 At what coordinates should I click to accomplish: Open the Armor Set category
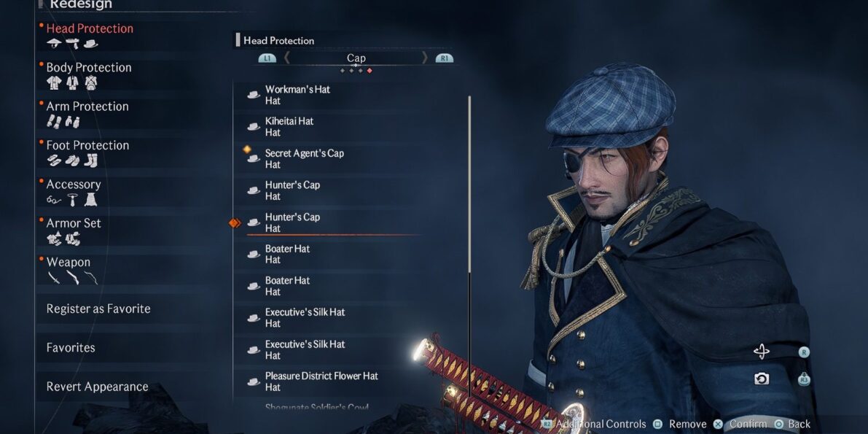(73, 223)
